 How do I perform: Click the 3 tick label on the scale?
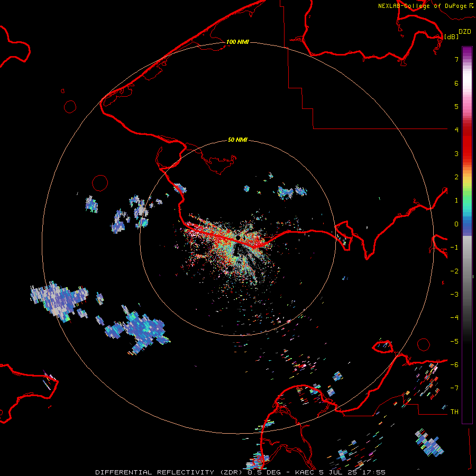coord(456,153)
